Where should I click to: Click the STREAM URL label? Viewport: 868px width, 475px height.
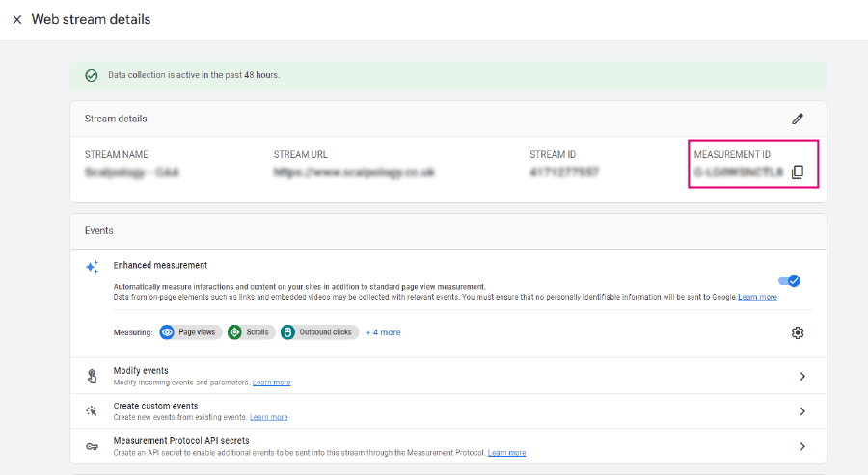301,155
